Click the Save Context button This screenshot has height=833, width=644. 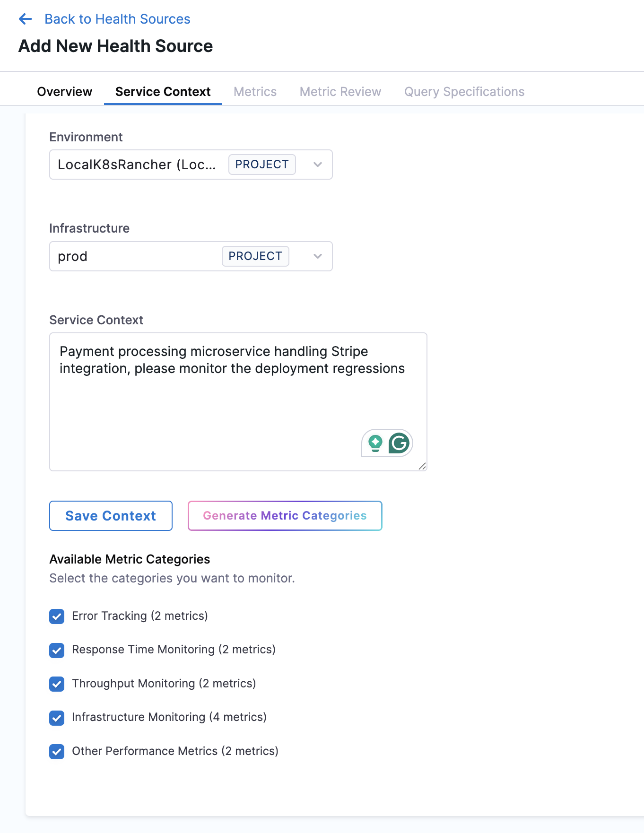click(x=111, y=516)
